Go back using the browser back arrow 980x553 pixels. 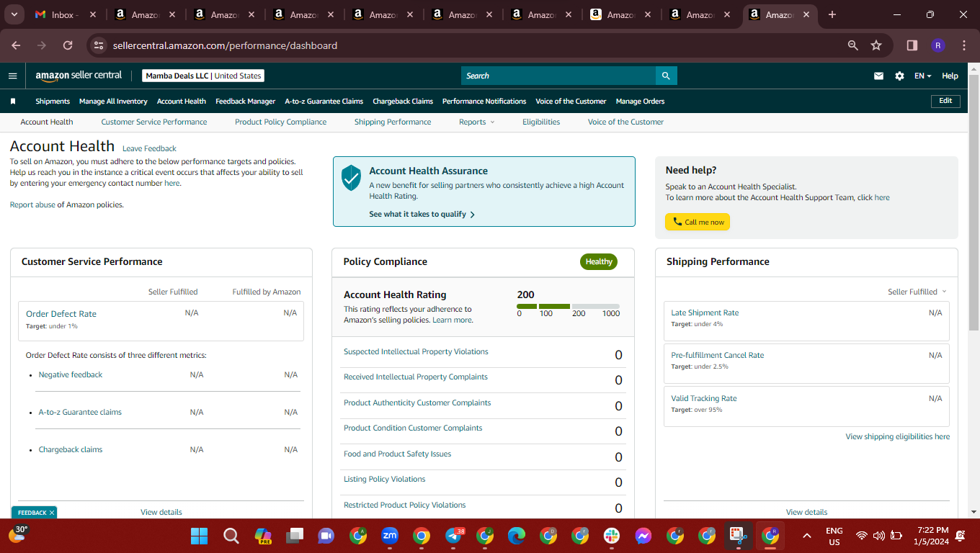point(16,45)
